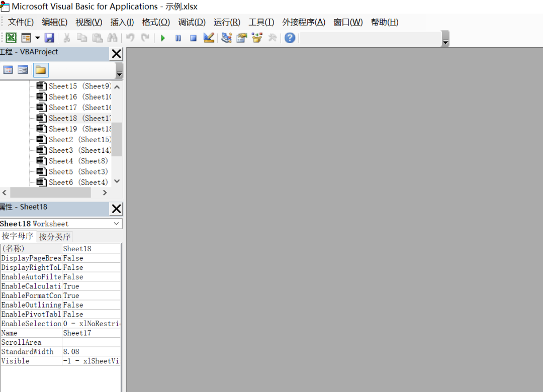
Task: Edit the (名称) value Sheet18
Action: [x=92, y=249]
